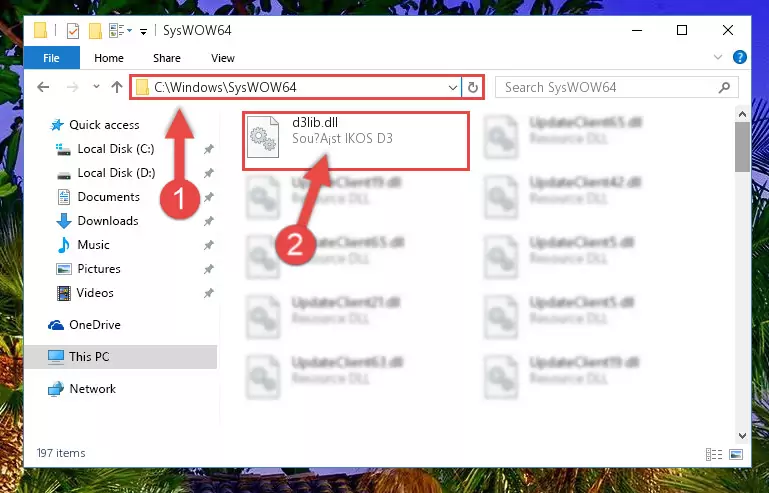Click the OneDrive cloud icon
This screenshot has height=493, width=769.
[x=56, y=325]
